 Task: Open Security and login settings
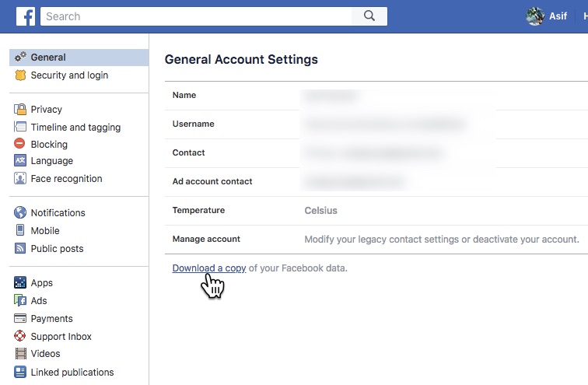point(69,75)
